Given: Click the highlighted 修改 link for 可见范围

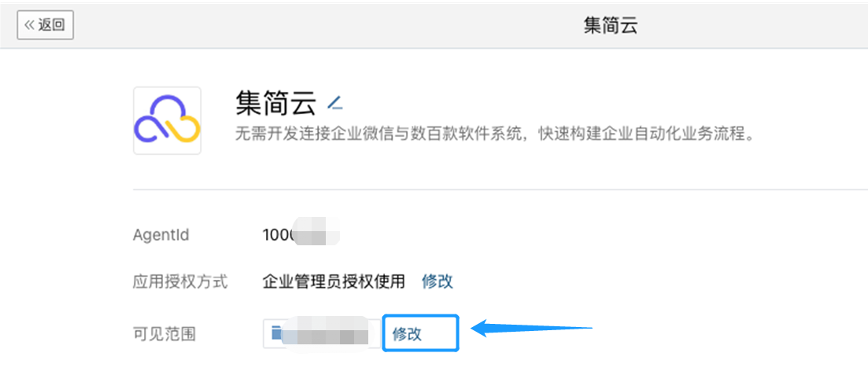Looking at the screenshot, I should [x=408, y=334].
